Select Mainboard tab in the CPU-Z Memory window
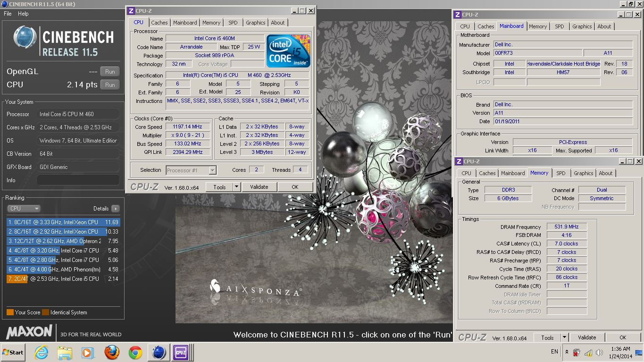 [x=513, y=173]
